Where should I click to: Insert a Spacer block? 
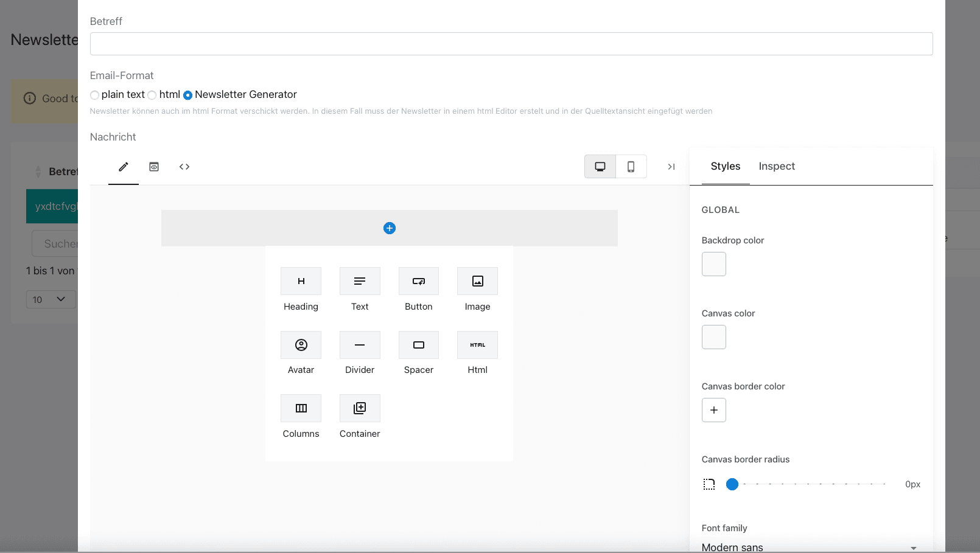click(x=419, y=345)
